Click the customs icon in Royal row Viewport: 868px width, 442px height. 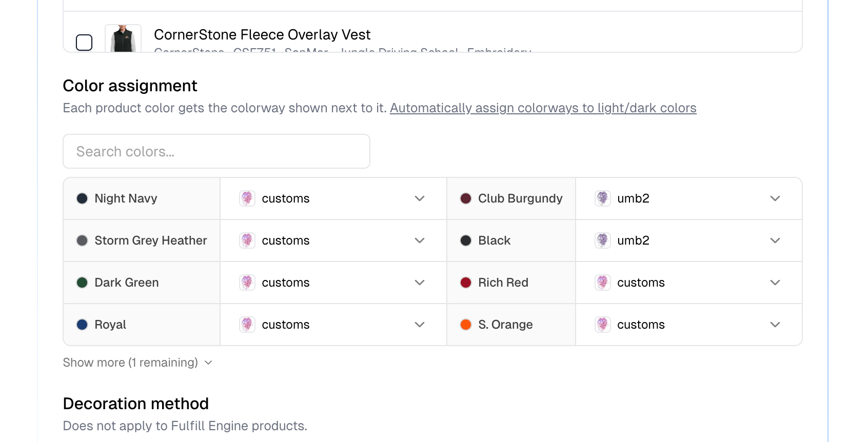coord(247,325)
